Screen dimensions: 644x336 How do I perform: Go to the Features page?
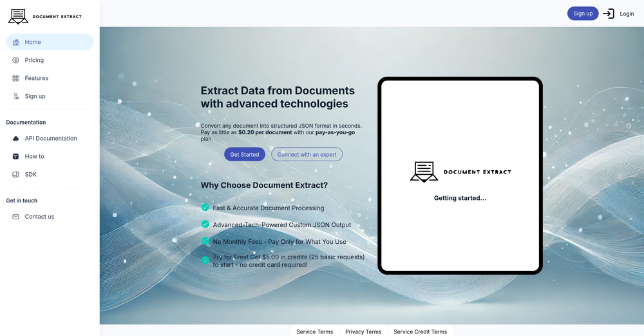coord(50,78)
